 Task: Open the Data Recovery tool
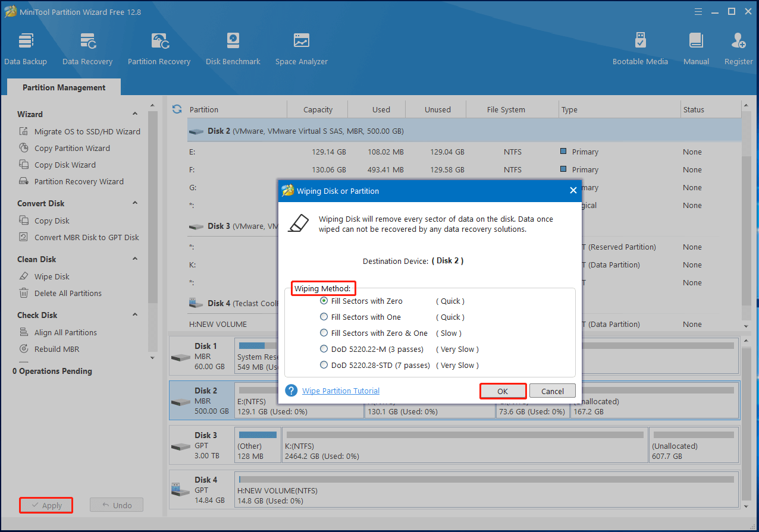[87, 49]
